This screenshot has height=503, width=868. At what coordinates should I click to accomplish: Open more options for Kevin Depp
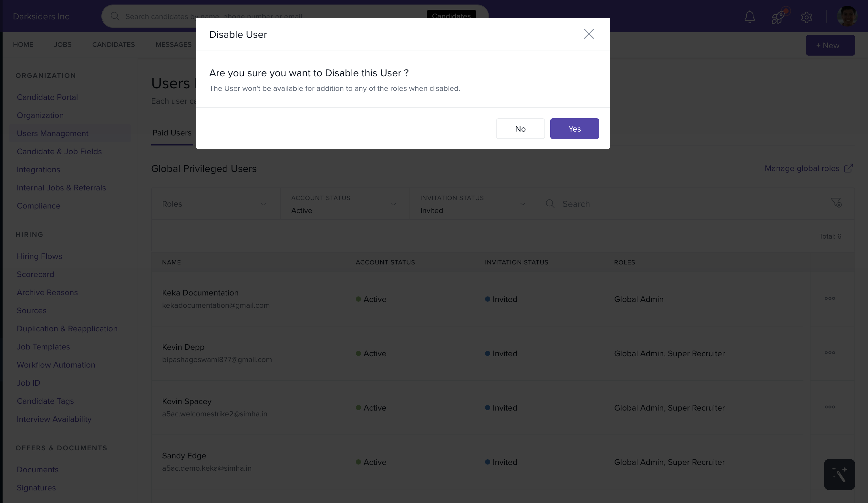click(830, 353)
